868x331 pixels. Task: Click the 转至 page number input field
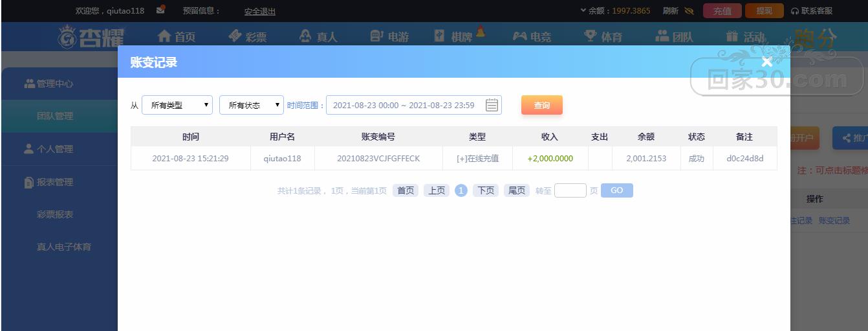tap(570, 190)
